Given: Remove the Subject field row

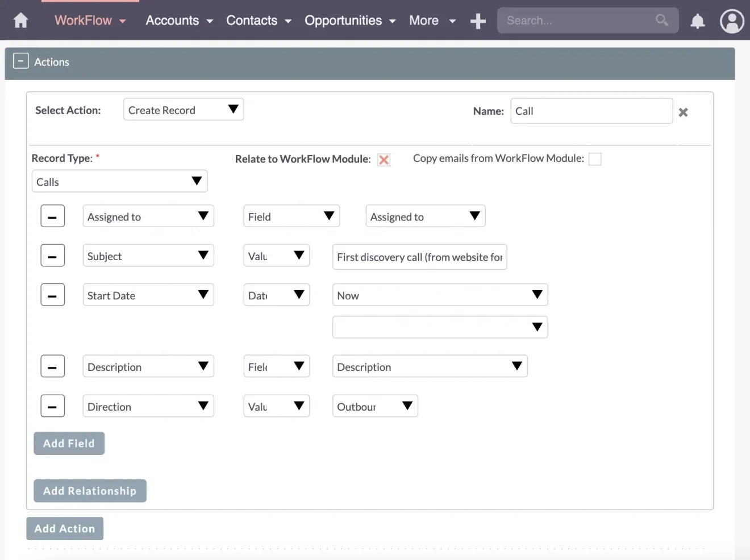Looking at the screenshot, I should click(x=52, y=255).
